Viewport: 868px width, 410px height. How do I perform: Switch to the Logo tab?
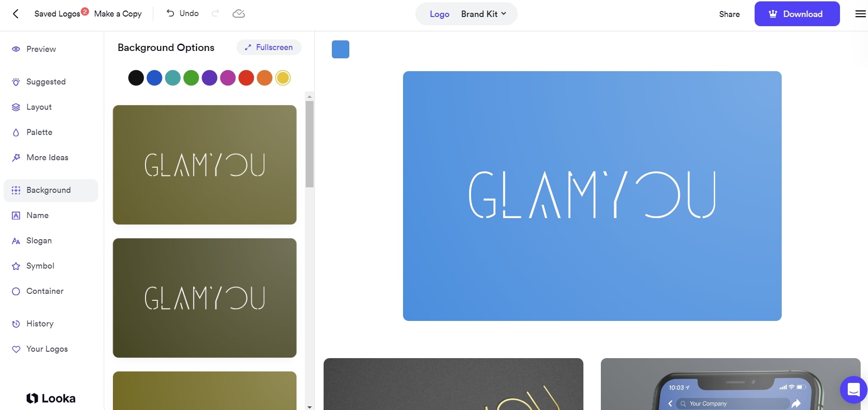click(x=439, y=14)
